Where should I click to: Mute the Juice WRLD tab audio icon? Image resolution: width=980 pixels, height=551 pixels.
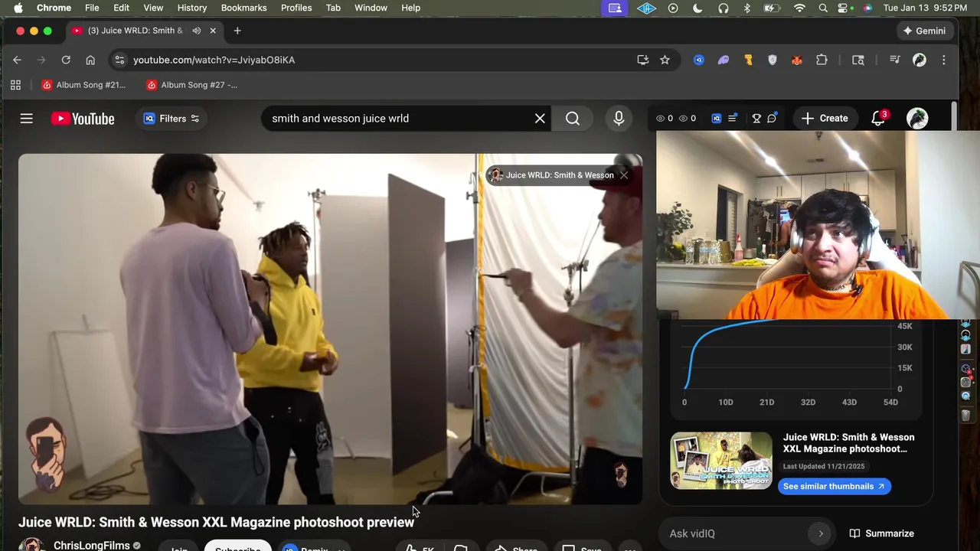click(x=197, y=31)
